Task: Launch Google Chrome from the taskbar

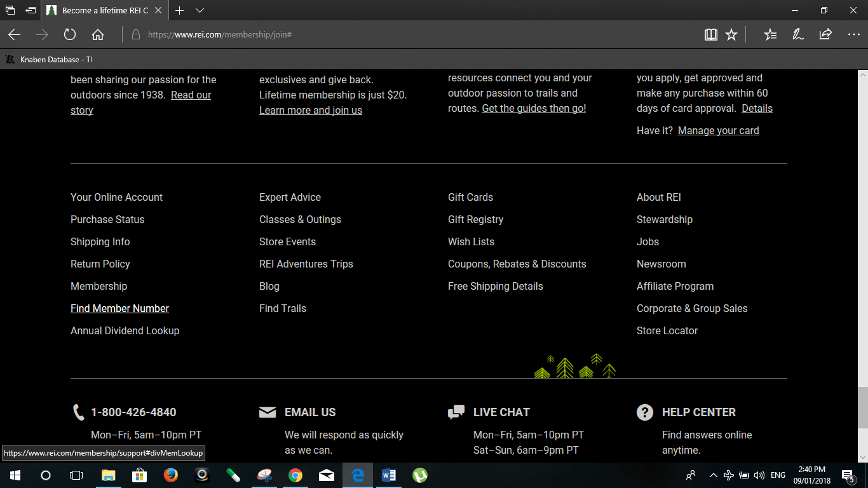Action: point(295,475)
